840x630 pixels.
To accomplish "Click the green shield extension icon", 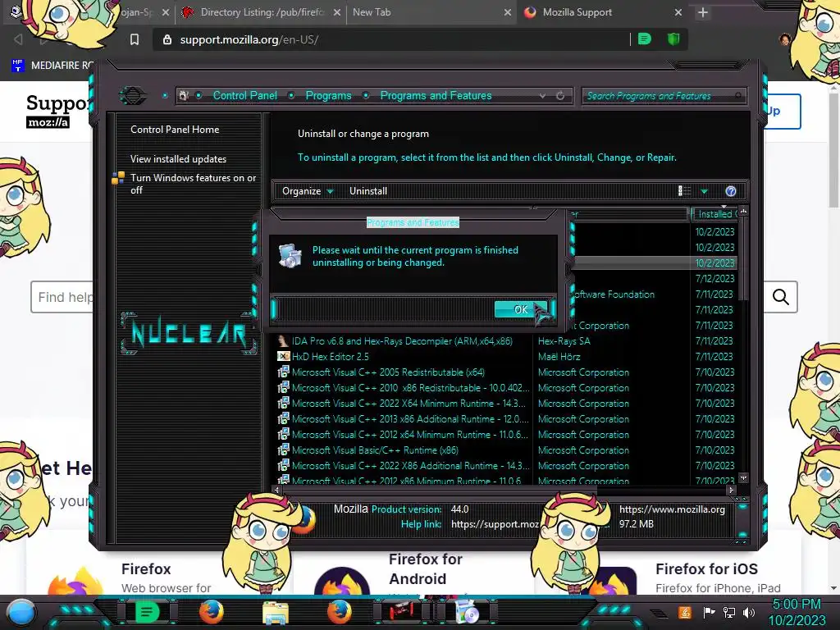I will [x=673, y=39].
